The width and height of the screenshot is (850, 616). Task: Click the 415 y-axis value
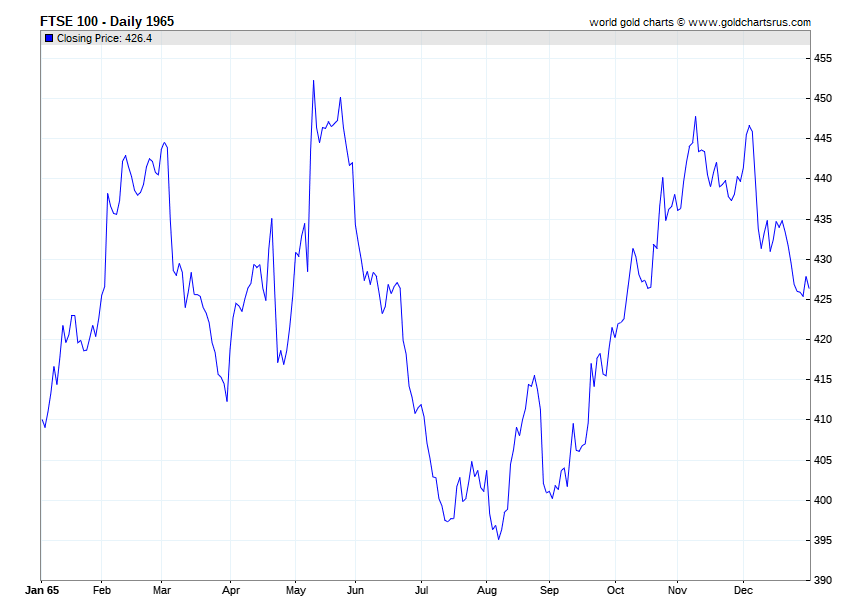[x=823, y=380]
